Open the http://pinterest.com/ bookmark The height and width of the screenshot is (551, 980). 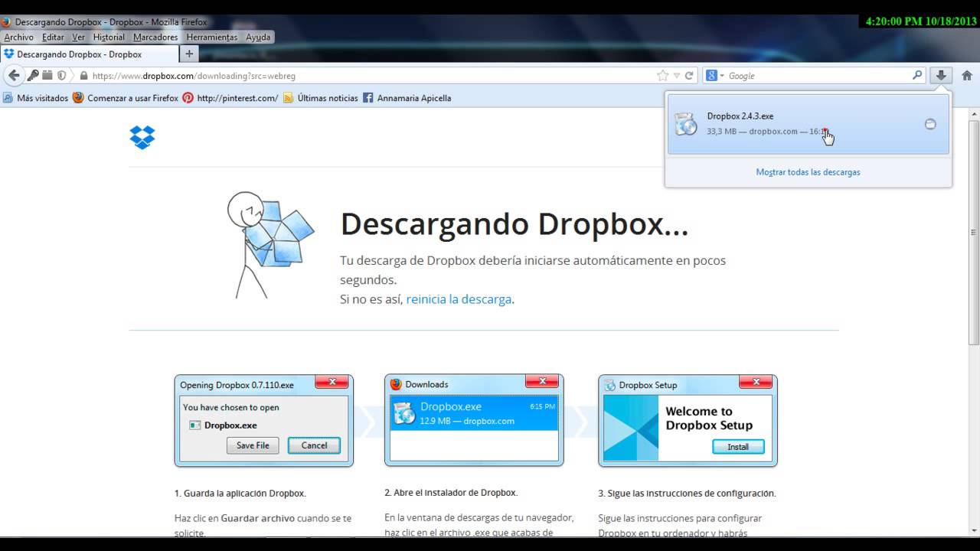(230, 98)
